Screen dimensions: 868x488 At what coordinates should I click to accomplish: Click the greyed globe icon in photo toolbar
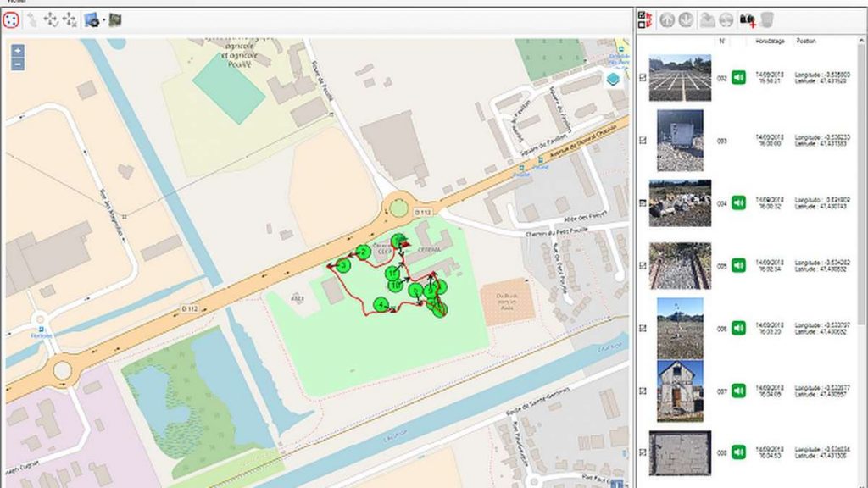click(726, 20)
